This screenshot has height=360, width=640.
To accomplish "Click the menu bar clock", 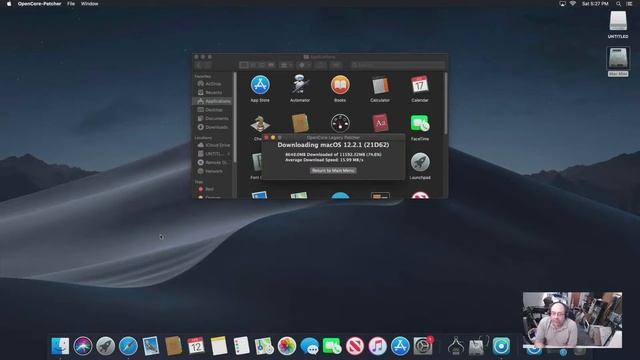I will click(x=595, y=4).
